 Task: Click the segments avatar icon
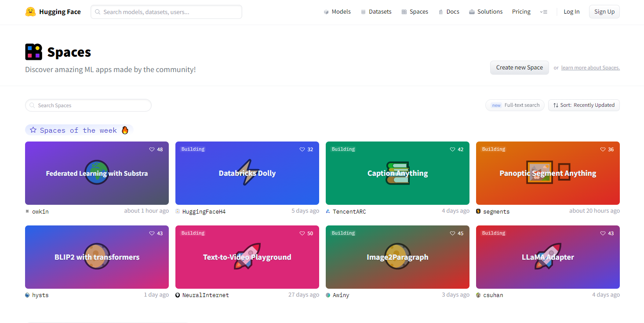click(478, 211)
